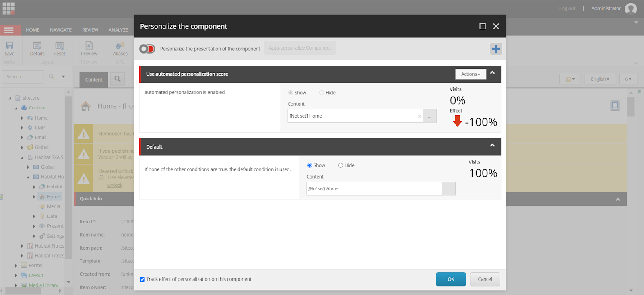Select Hide radio in automated personalization rule

322,93
